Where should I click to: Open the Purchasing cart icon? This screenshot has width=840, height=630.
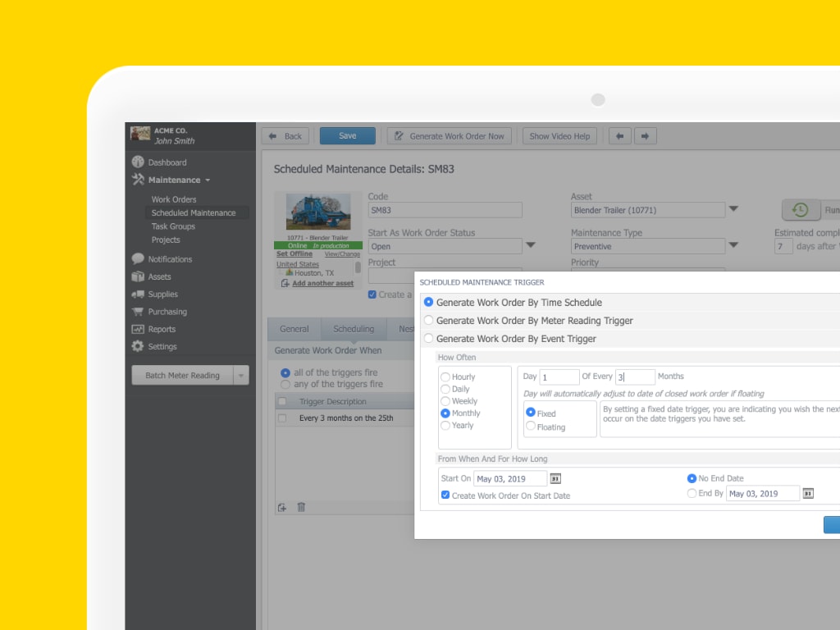coord(138,311)
